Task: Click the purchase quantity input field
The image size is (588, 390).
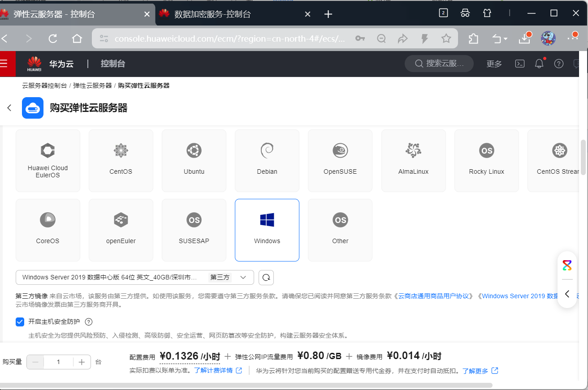Action: pyautogui.click(x=59, y=362)
